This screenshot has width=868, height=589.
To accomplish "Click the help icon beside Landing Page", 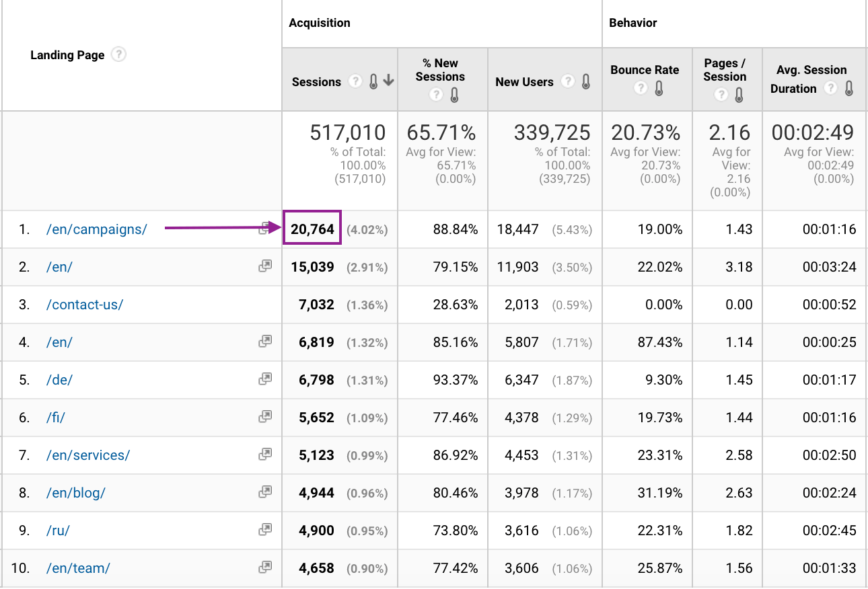I will 118,54.
